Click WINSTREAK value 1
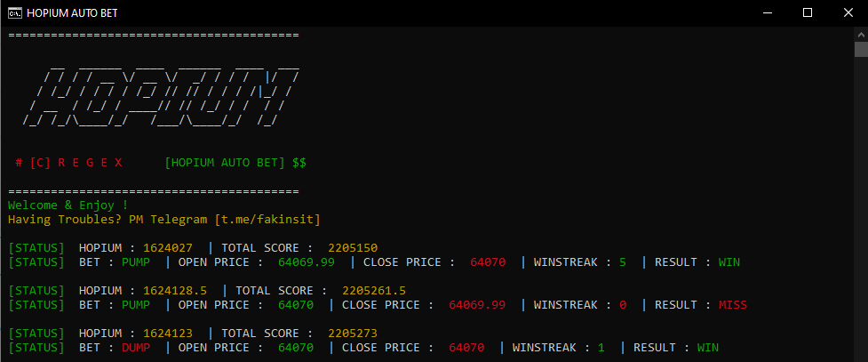This screenshot has height=362, width=868. 601,348
